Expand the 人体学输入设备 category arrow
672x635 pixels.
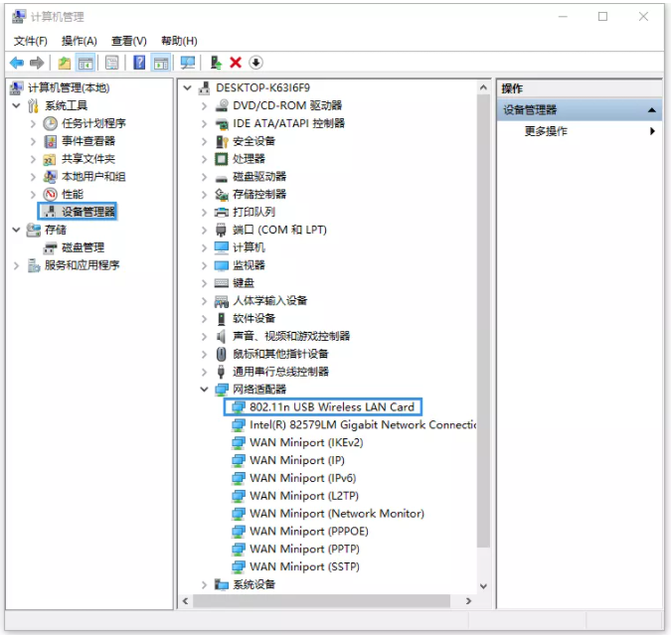coord(205,301)
